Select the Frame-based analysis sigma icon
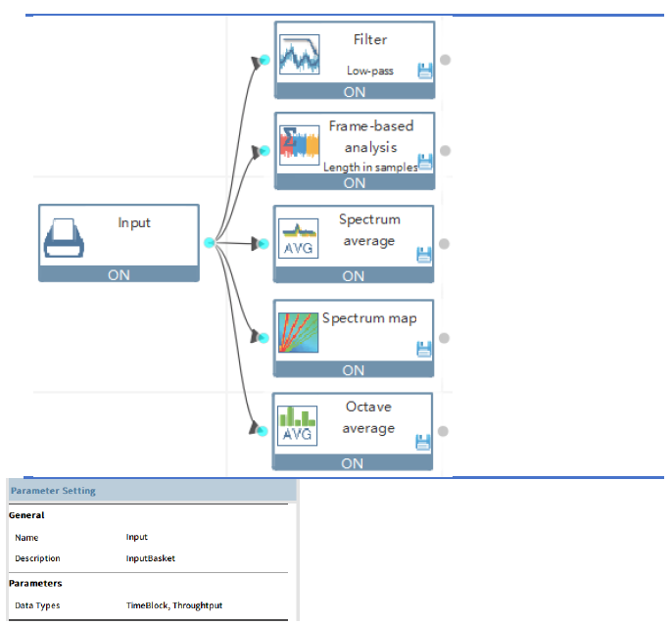Image resolution: width=672 pixels, height=625 pixels. [x=299, y=145]
